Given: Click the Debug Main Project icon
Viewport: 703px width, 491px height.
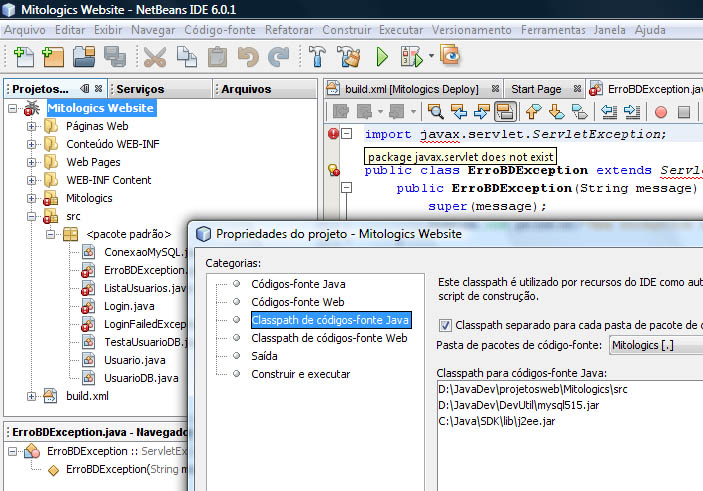Looking at the screenshot, I should click(412, 57).
